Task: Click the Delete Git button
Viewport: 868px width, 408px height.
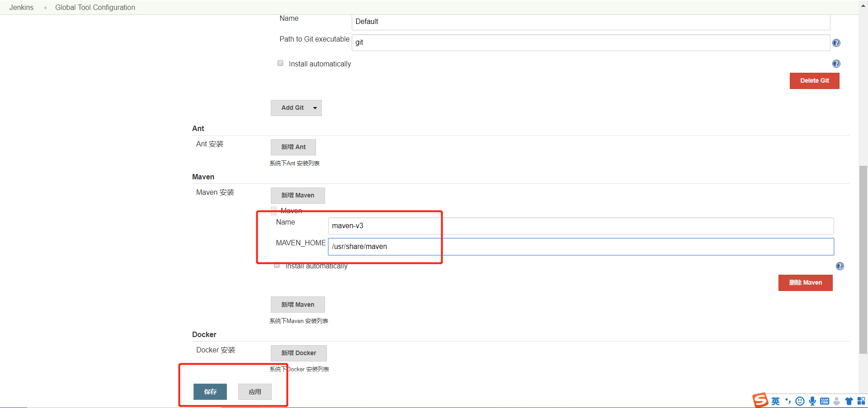Action: (814, 81)
